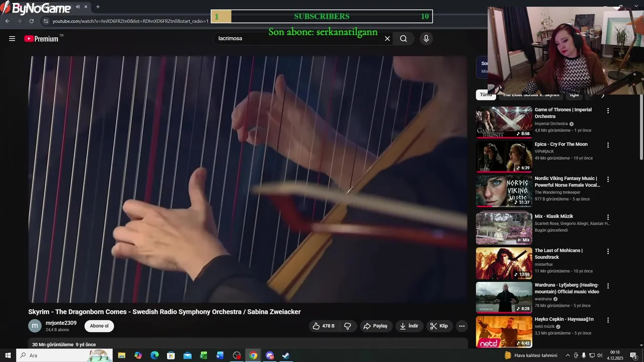The width and height of the screenshot is (644, 362).
Task: Start voice search with the microphone
Action: (426, 39)
